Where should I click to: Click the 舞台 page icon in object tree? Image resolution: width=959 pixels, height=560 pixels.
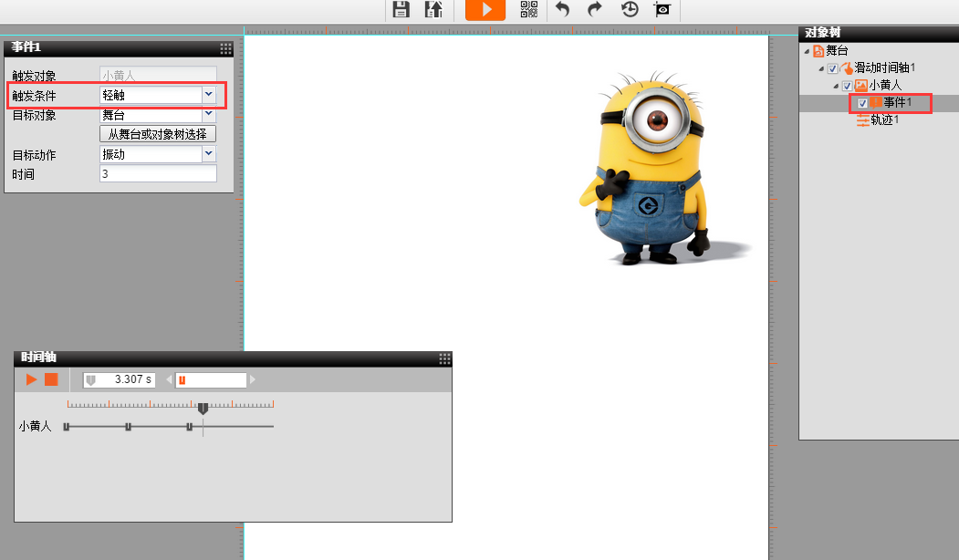point(818,51)
